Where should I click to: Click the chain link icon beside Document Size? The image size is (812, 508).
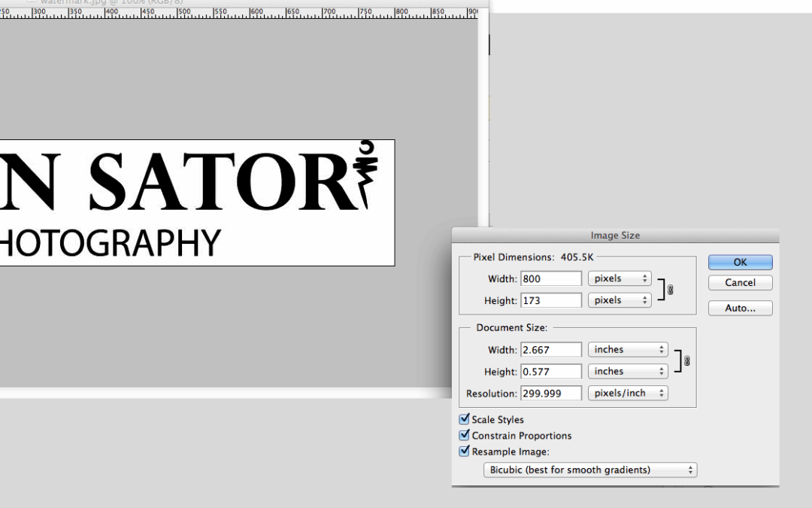[x=686, y=360]
